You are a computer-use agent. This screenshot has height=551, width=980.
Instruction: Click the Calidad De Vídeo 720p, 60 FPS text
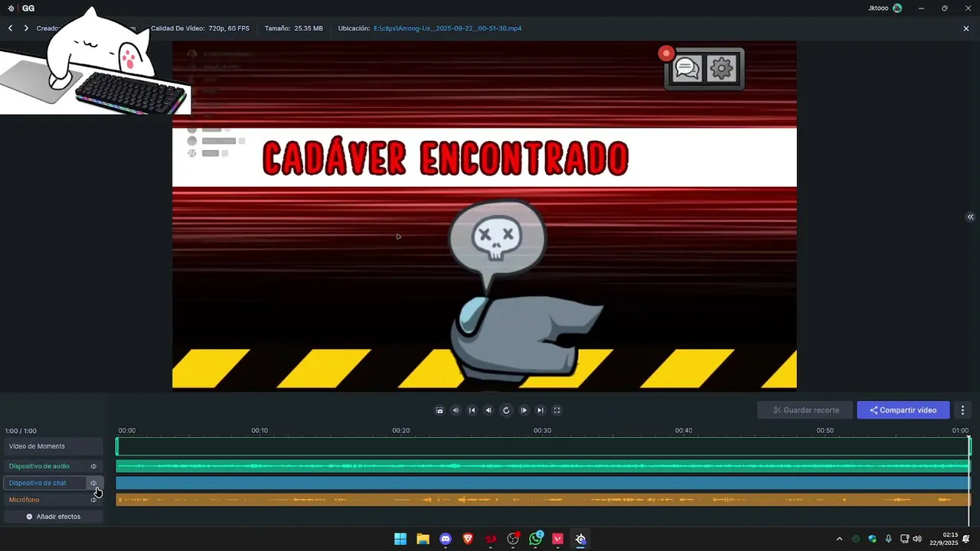[200, 28]
